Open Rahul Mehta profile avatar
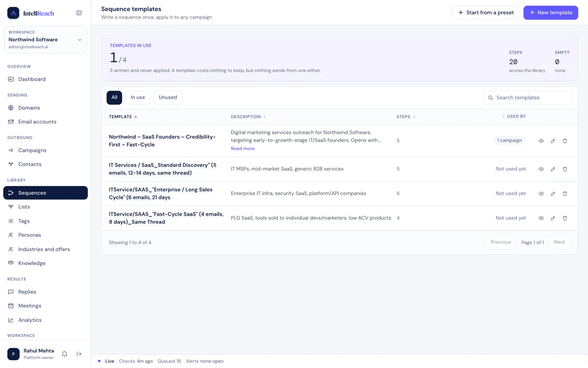588x368 pixels. click(x=13, y=354)
